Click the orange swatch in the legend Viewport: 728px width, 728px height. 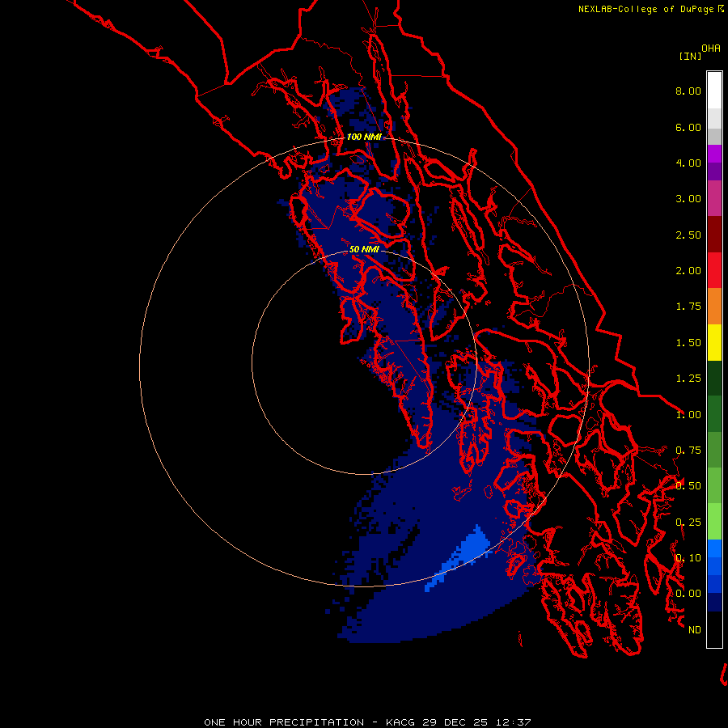click(714, 307)
